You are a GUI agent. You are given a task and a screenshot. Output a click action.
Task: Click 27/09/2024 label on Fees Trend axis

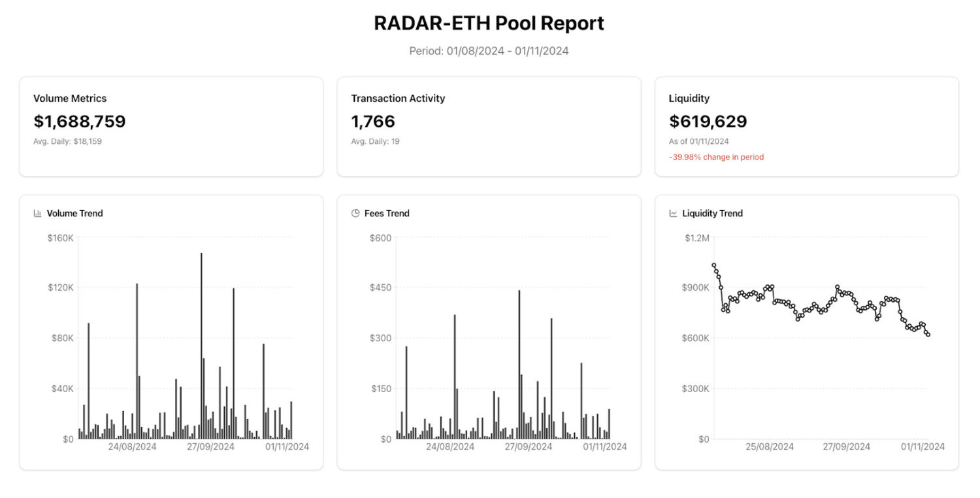click(528, 447)
